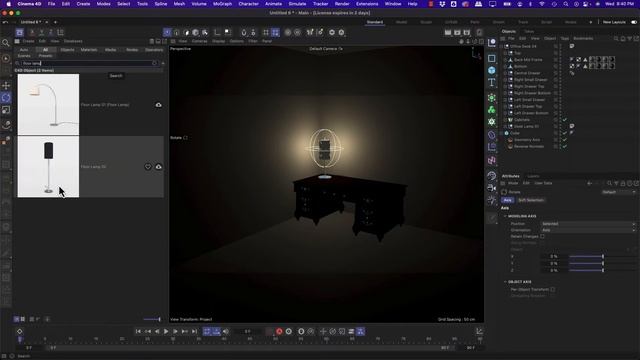Select the Rotate tool in left toolbar
This screenshot has width=640, height=360.
tap(6, 98)
